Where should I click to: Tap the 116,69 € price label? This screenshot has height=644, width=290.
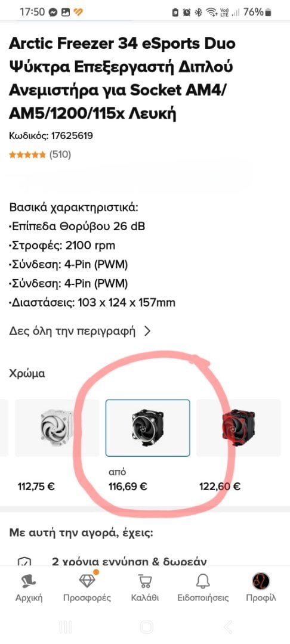click(x=128, y=487)
